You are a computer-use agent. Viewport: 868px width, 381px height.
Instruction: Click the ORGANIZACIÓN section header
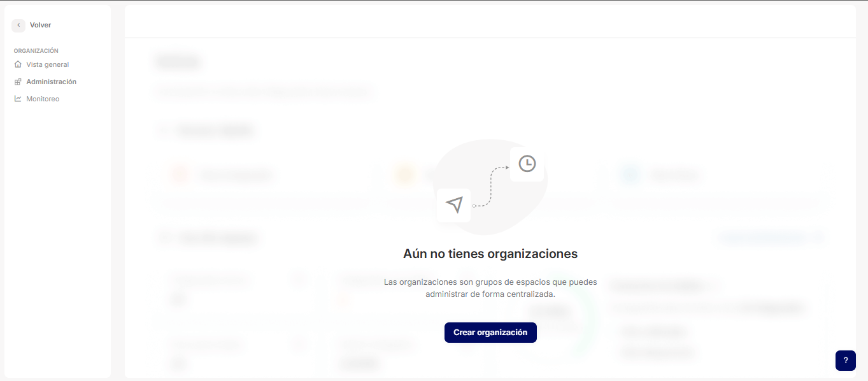(x=36, y=51)
